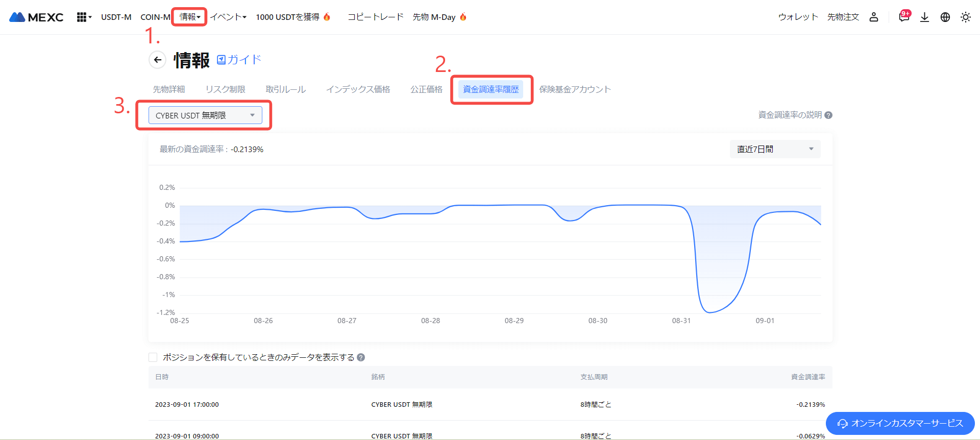Open the イベント menu
Viewport: 980px width, 440px height.
[x=228, y=17]
